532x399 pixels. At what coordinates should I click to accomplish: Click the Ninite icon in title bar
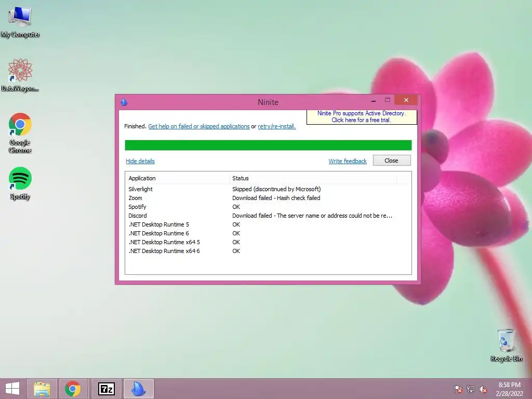pos(124,102)
